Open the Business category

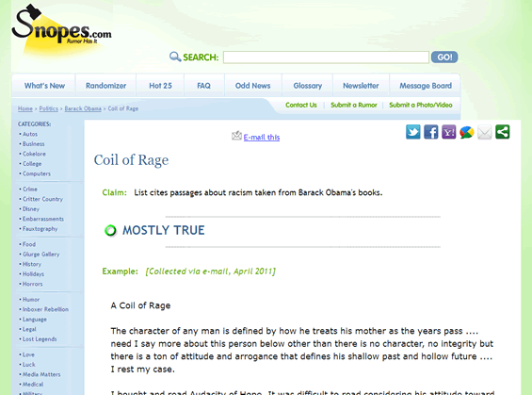(x=34, y=144)
